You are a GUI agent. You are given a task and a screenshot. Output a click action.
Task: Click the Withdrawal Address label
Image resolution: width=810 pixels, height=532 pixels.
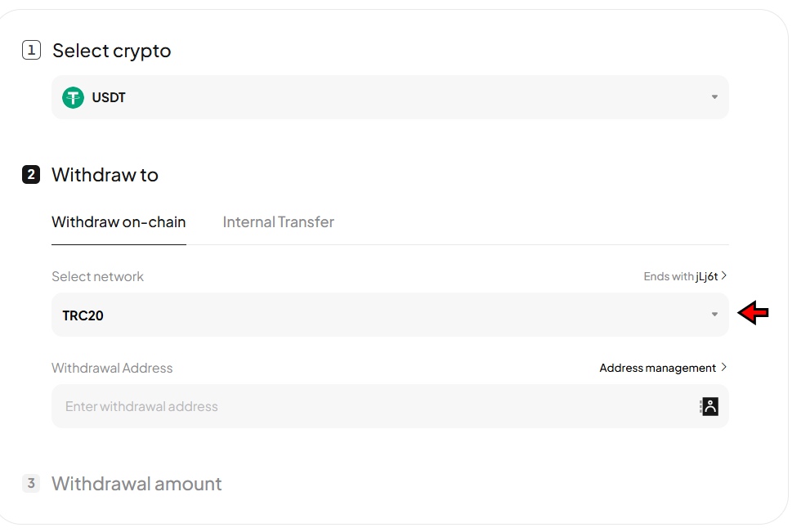tap(111, 368)
